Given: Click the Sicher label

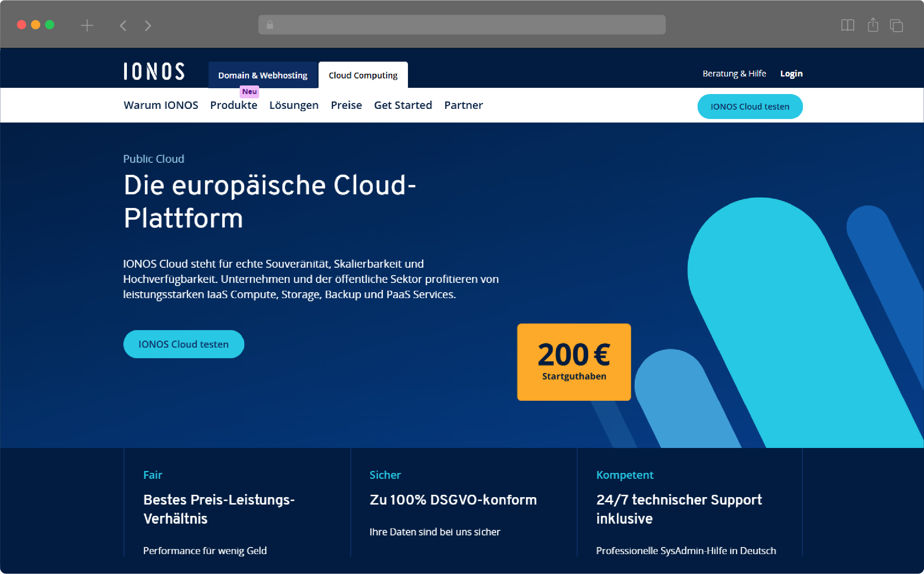Looking at the screenshot, I should click(x=385, y=475).
